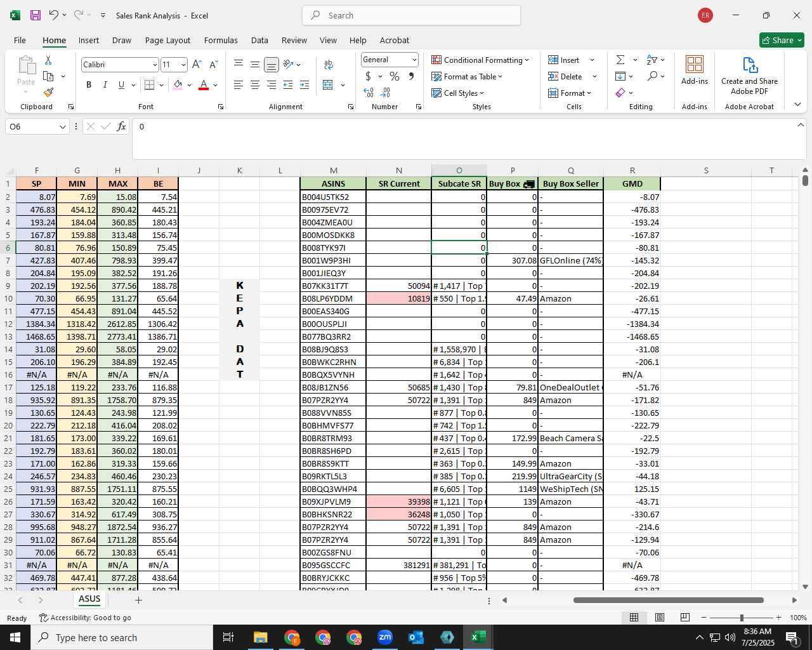Image resolution: width=812 pixels, height=650 pixels.
Task: Click the AutoSum sigma icon
Action: click(620, 60)
